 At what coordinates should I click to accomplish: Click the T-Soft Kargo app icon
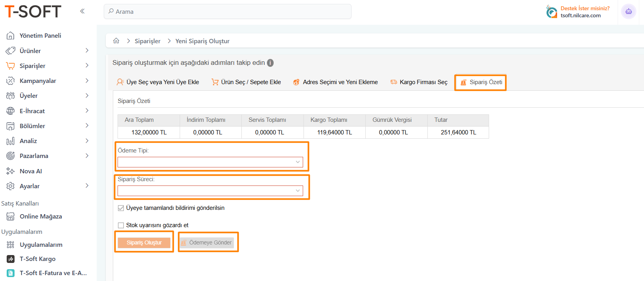pos(11,259)
